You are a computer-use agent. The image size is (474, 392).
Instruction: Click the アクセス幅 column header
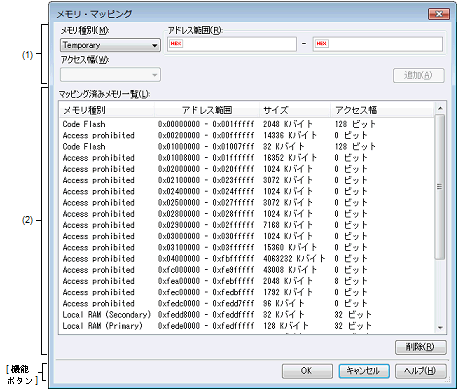383,110
